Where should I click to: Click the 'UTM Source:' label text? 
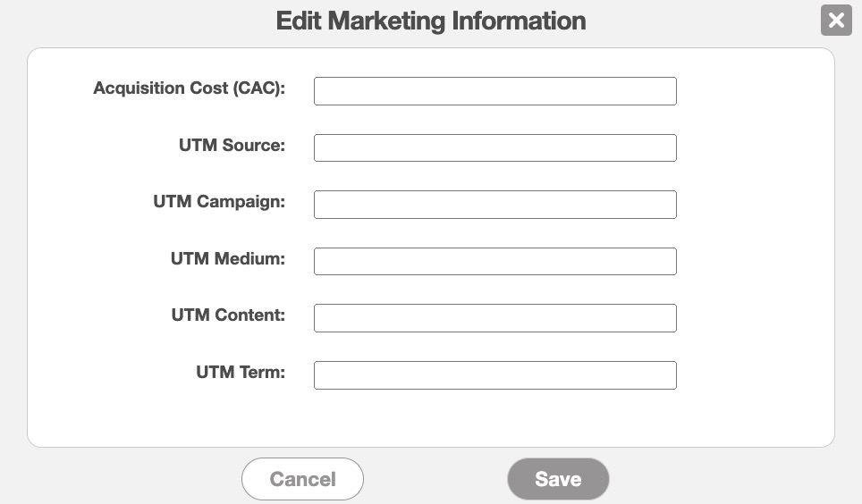tap(232, 145)
